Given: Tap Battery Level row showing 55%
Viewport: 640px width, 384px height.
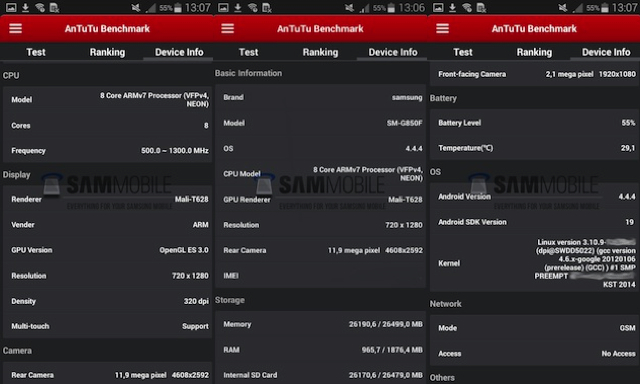Looking at the screenshot, I should [535, 122].
